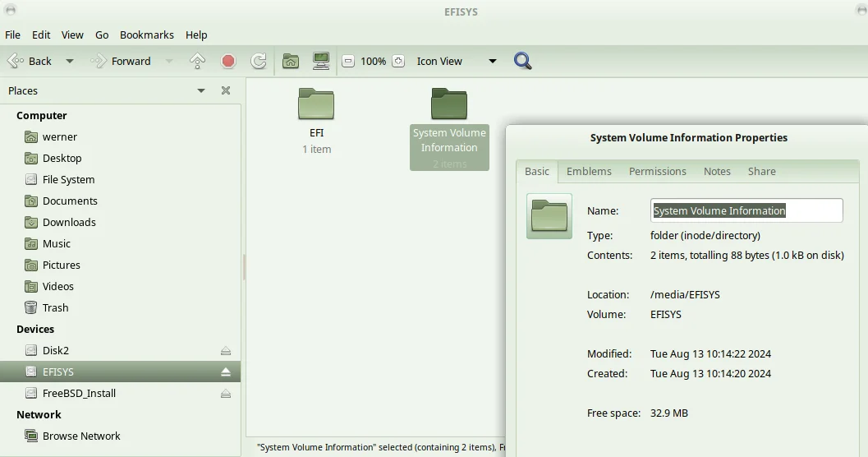Click the Computer section heading

42,116
